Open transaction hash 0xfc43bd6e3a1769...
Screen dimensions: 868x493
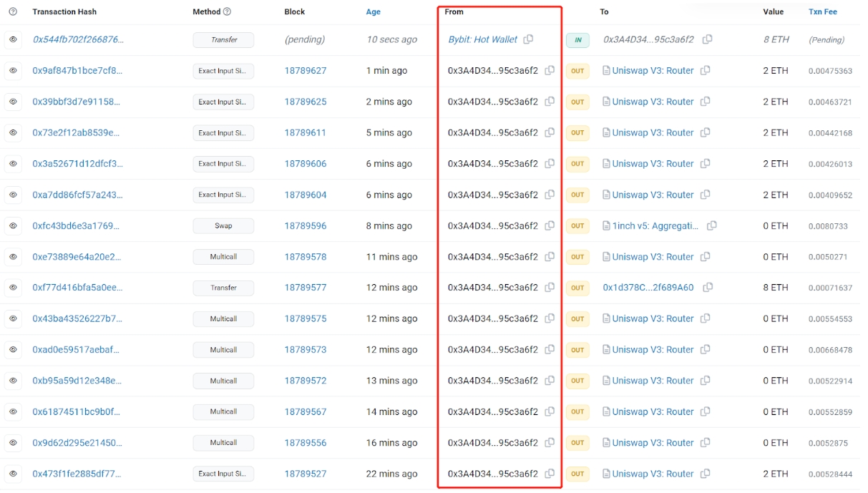point(76,226)
